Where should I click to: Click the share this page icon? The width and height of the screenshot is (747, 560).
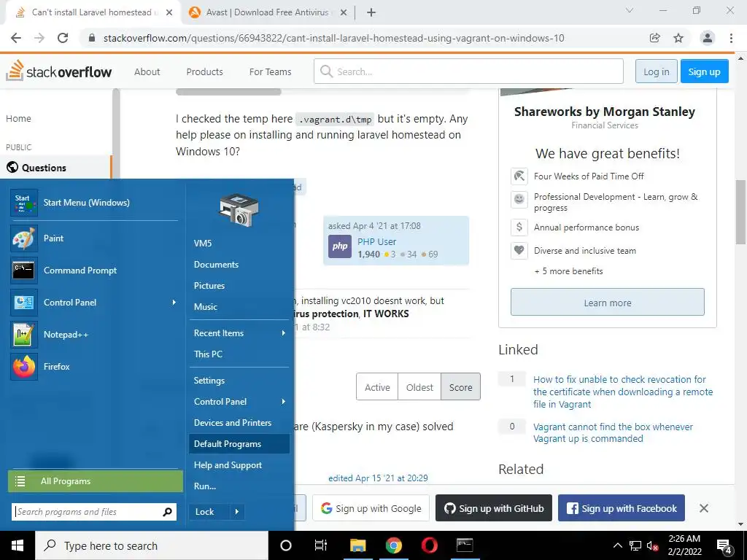[655, 38]
